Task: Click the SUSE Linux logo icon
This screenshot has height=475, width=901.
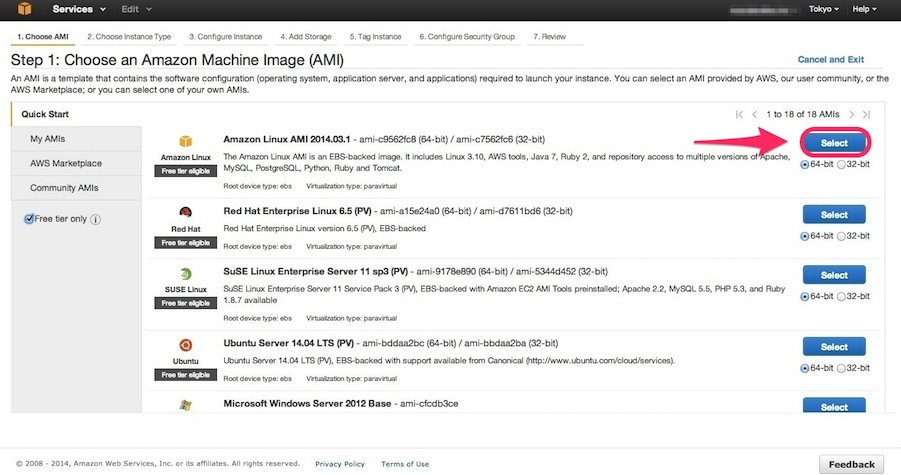Action: coord(185,273)
